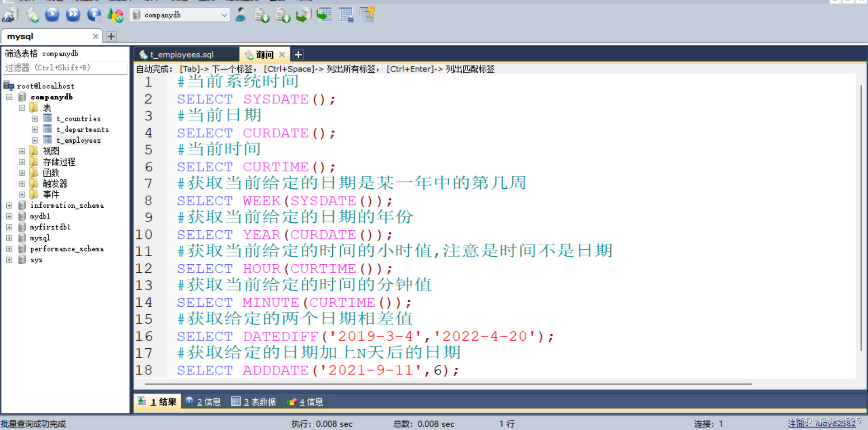This screenshot has width=868, height=430.
Task: Click the editor horizontal scrollbar
Action: pos(448,384)
